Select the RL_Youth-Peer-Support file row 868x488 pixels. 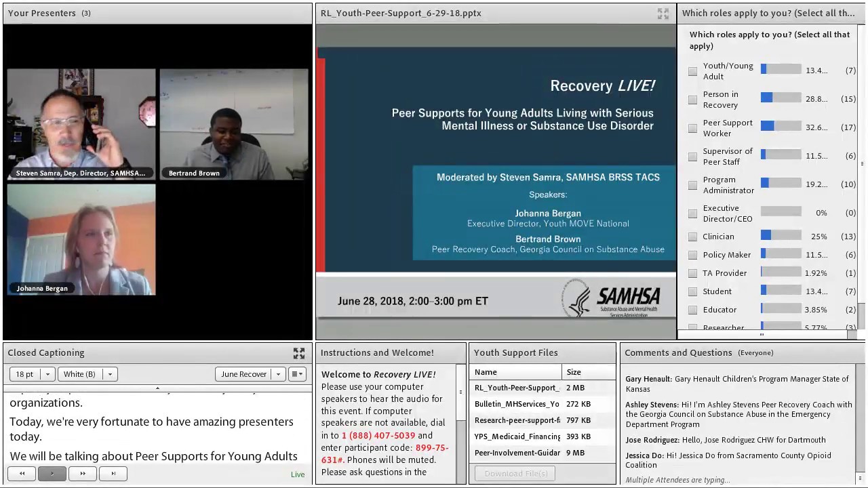[x=542, y=388]
